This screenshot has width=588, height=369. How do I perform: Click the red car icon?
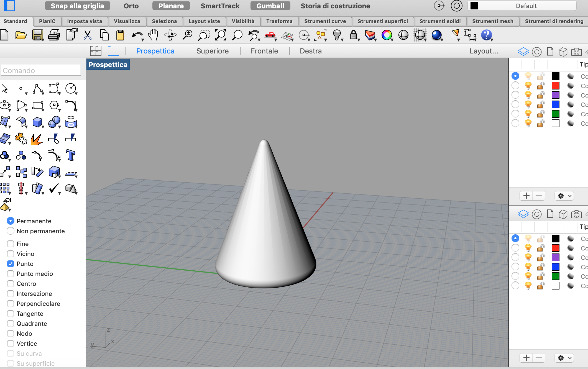pyautogui.click(x=270, y=35)
